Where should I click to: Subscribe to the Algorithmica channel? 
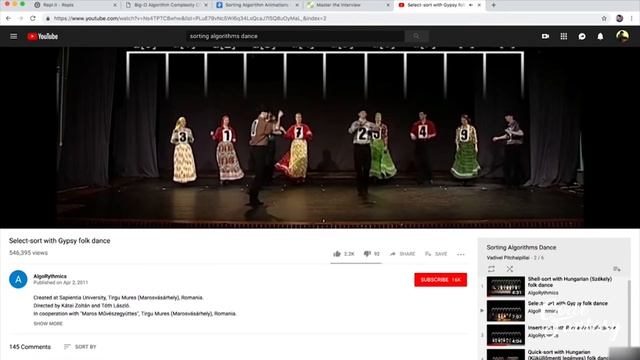[x=440, y=280]
